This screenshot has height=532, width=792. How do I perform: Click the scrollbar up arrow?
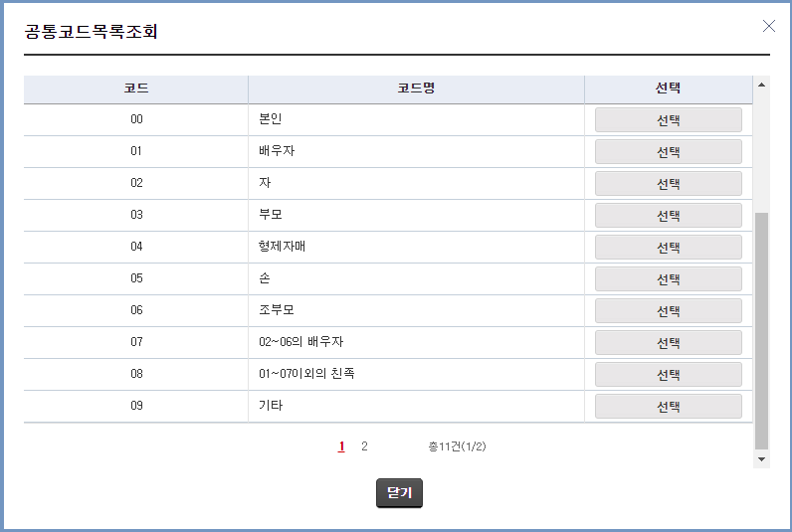[762, 85]
